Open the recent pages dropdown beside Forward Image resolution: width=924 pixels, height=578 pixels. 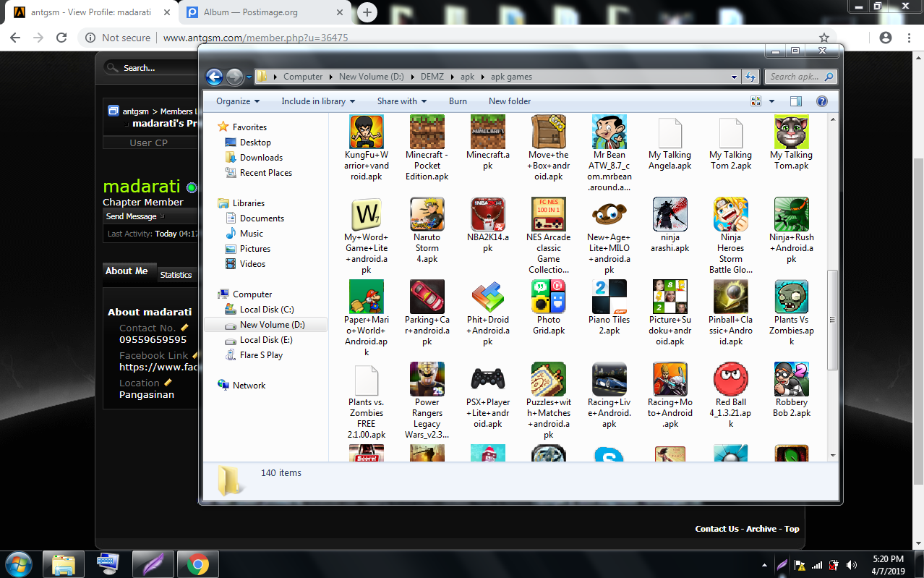pos(249,77)
